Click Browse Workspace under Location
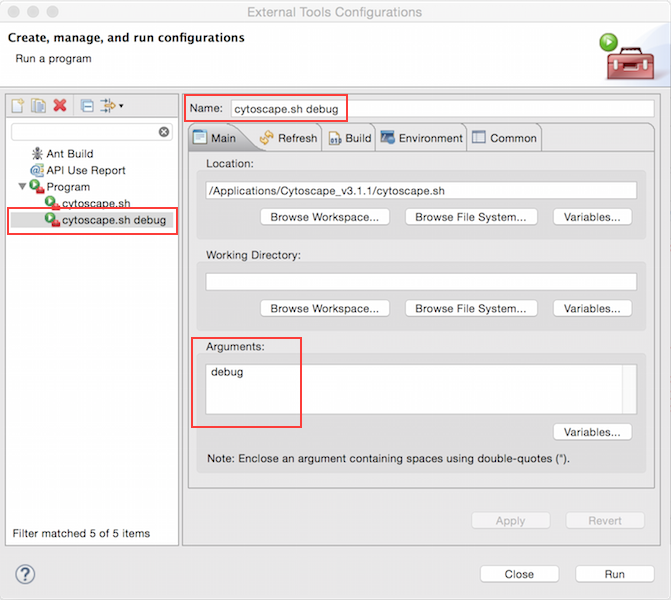The height and width of the screenshot is (600, 671). pyautogui.click(x=325, y=217)
